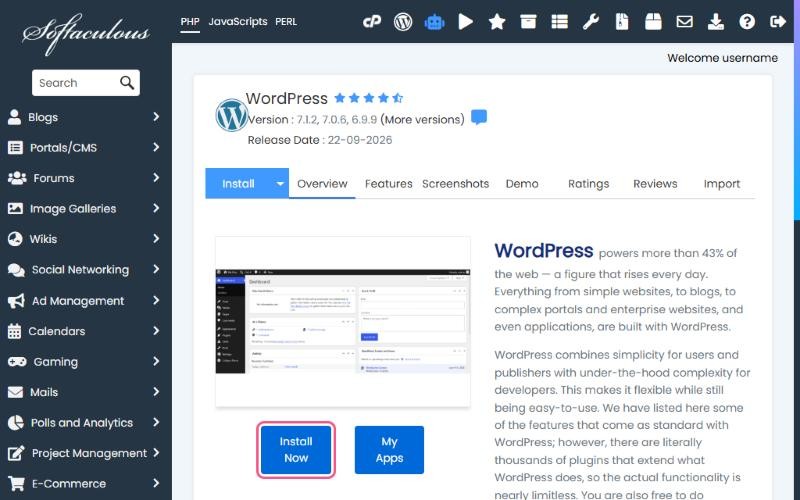Open the Features tab
The width and height of the screenshot is (800, 500).
tap(388, 184)
